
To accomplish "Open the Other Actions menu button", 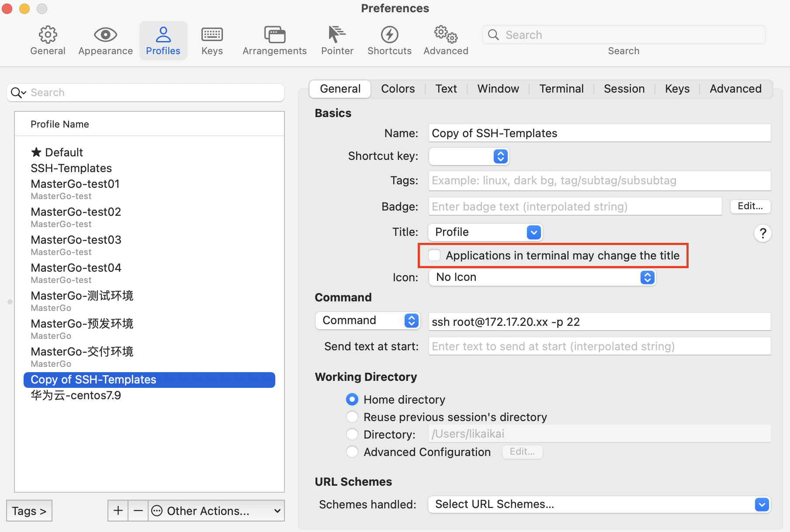I will click(216, 511).
